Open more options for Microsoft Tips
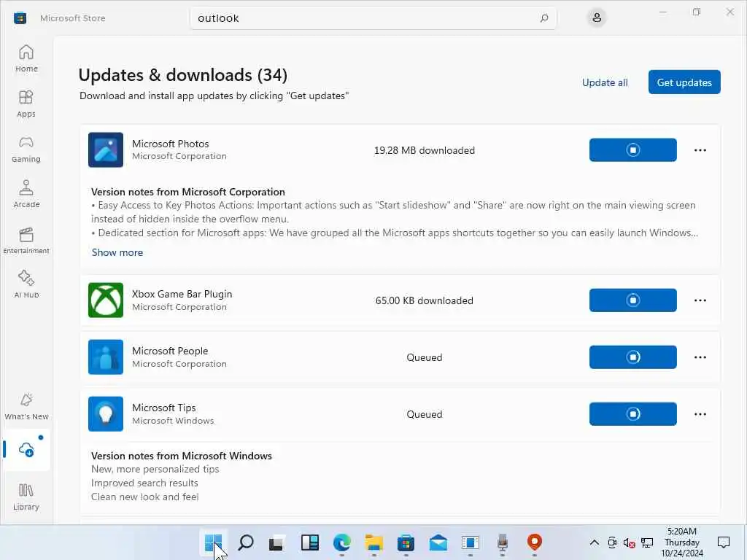The width and height of the screenshot is (747, 560). point(700,414)
